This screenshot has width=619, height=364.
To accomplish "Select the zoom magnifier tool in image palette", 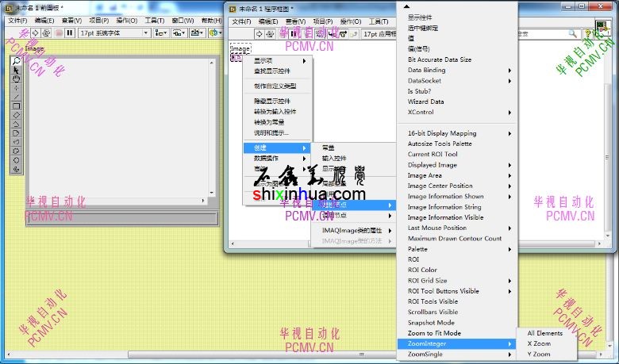I will tap(16, 61).
